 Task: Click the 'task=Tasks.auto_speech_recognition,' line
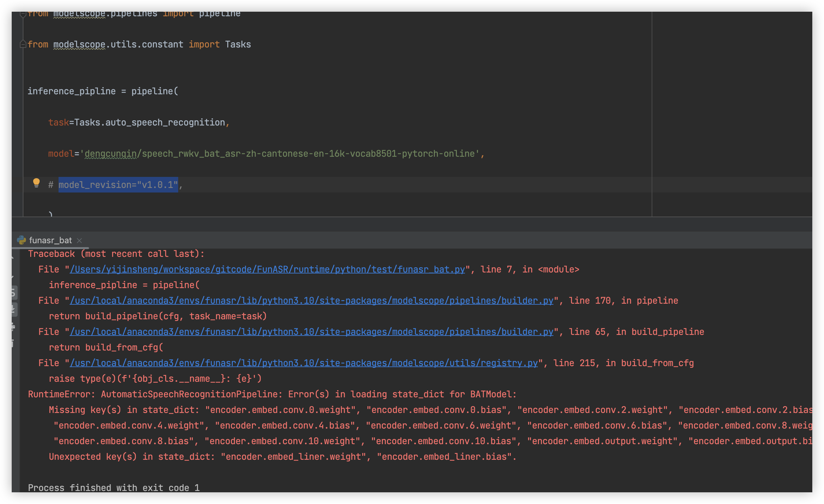[139, 122]
